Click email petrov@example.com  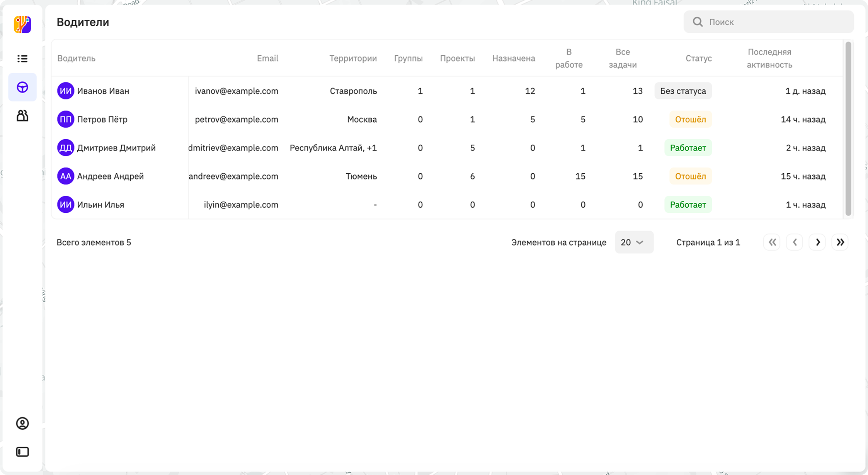[237, 119]
